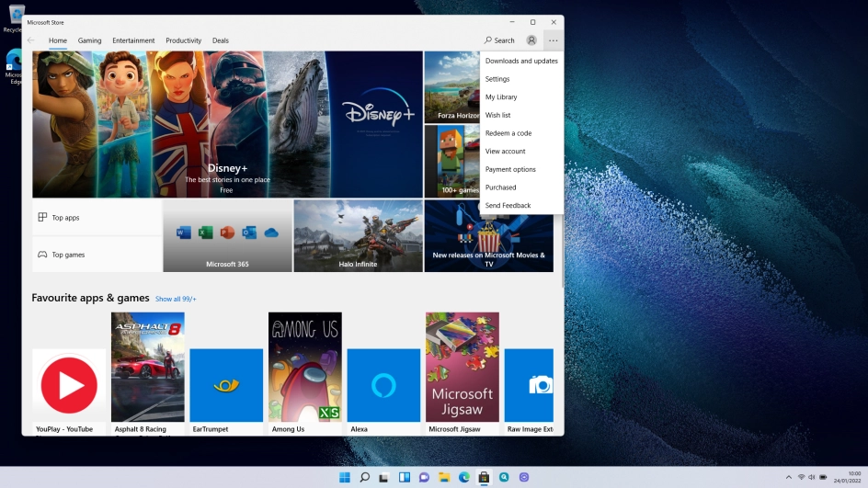Open File Explorer from the taskbar
The height and width of the screenshot is (488, 868).
444,477
